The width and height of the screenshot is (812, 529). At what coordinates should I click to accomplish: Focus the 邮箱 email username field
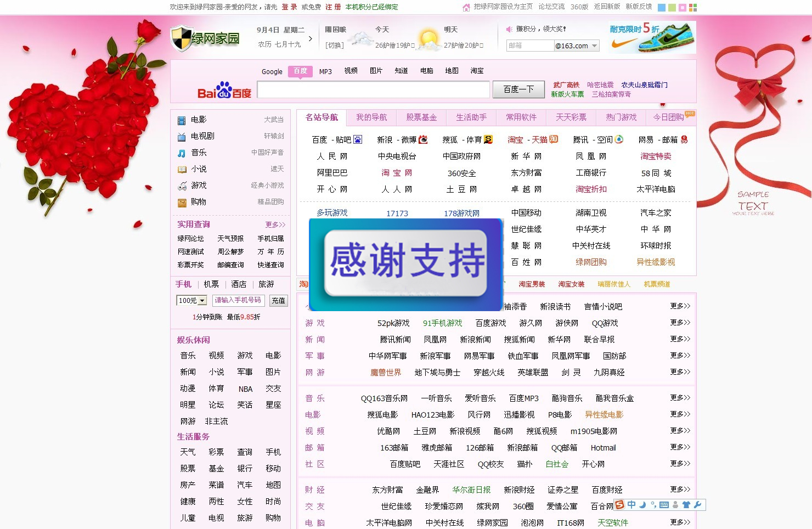click(x=530, y=46)
